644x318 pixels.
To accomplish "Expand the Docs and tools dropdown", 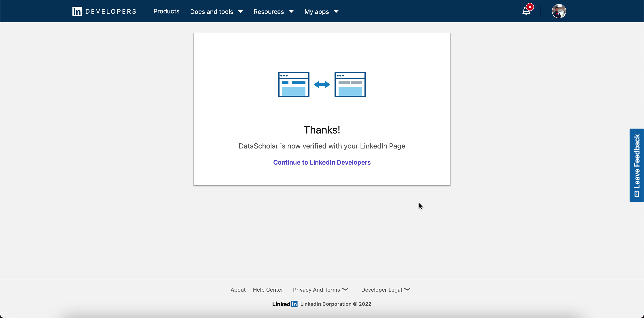I will click(216, 11).
